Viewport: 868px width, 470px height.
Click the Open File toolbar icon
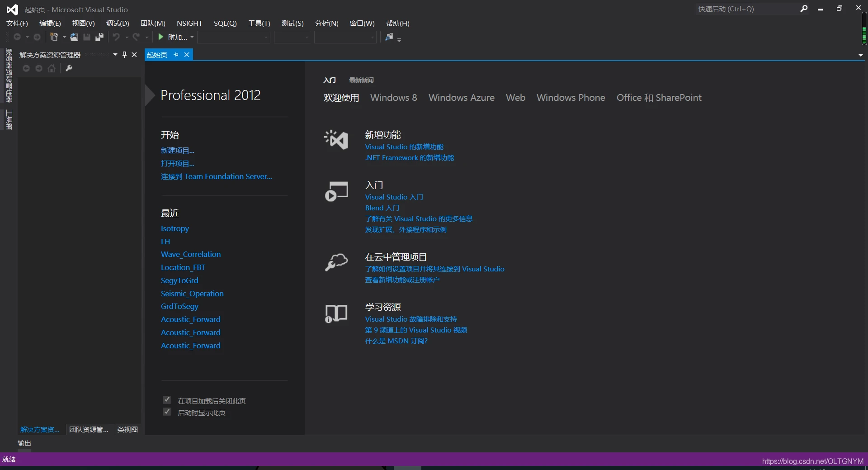click(x=74, y=37)
